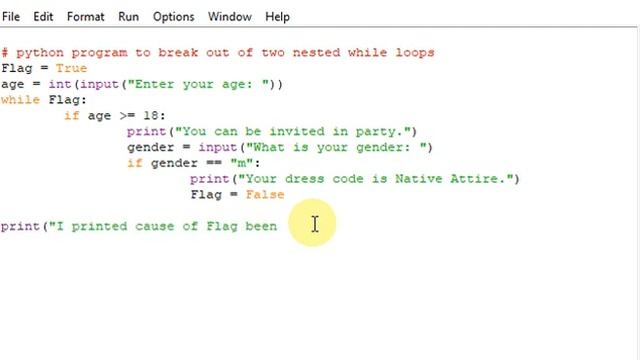Image resolution: width=640 pixels, height=360 pixels.
Task: Open the Window menu
Action: (x=230, y=17)
